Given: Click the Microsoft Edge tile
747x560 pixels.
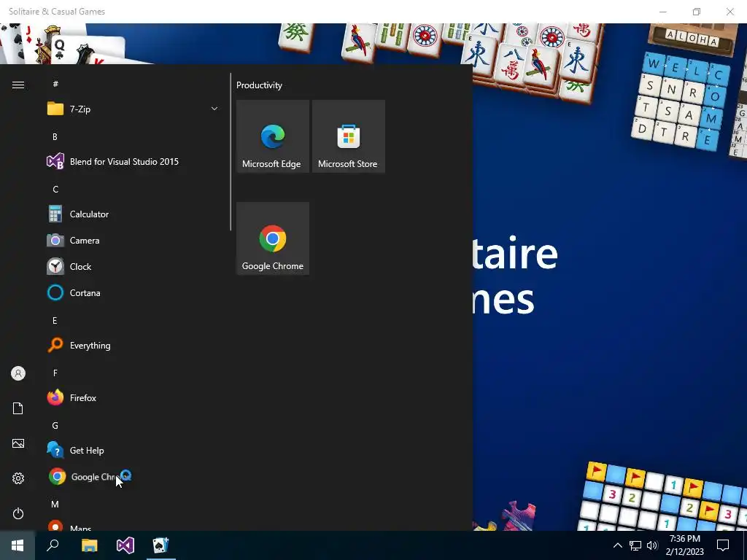Looking at the screenshot, I should point(273,136).
